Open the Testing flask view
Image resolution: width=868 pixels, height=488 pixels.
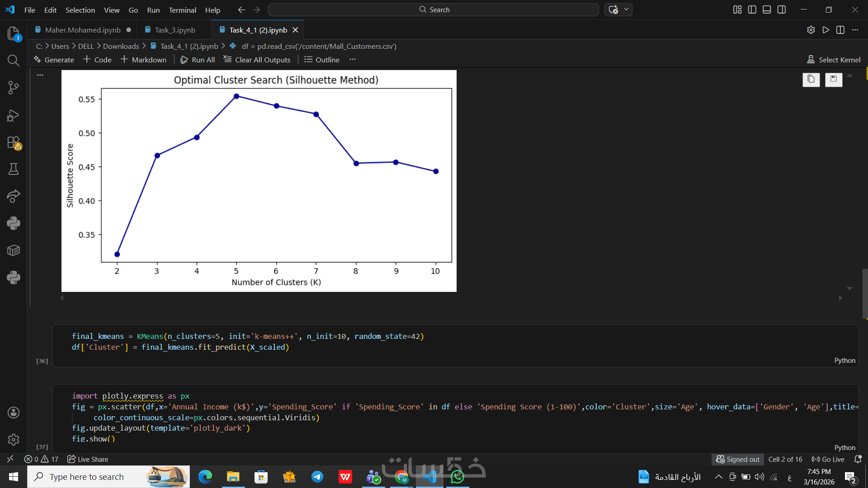14,169
